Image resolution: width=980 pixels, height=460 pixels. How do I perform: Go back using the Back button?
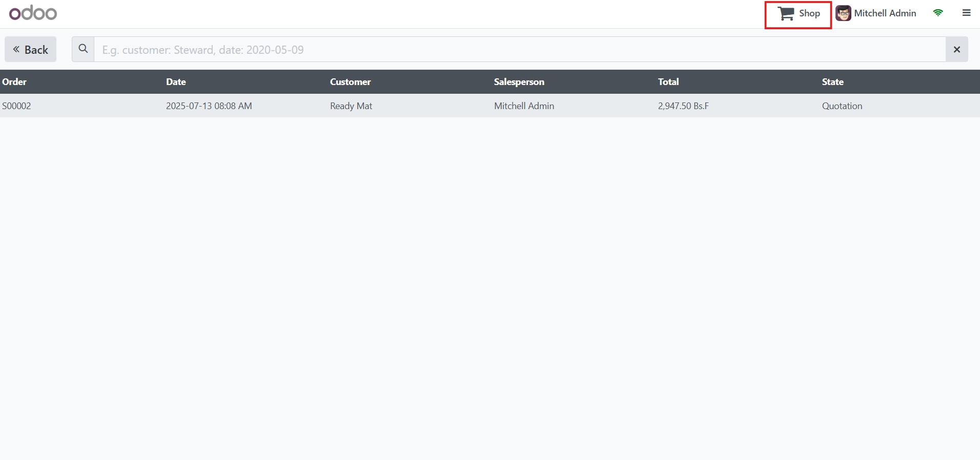[x=31, y=50]
